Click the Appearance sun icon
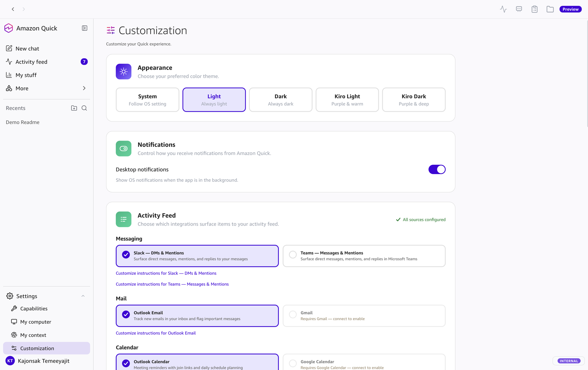 123,71
